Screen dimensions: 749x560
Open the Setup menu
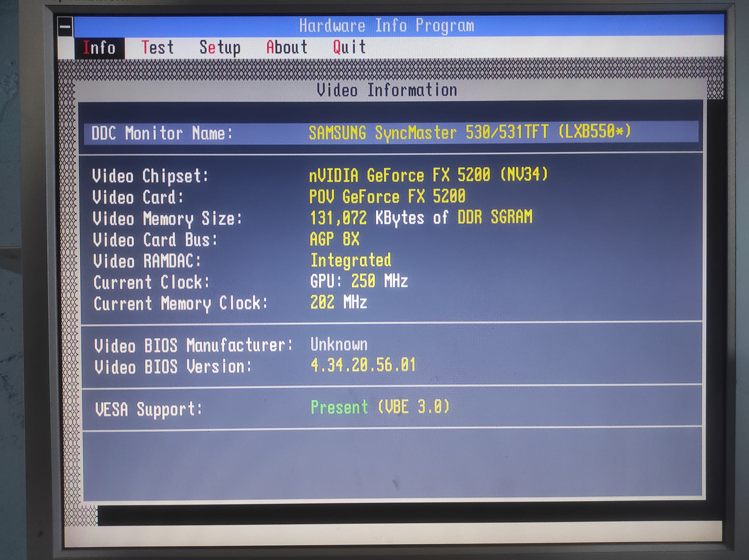[220, 48]
